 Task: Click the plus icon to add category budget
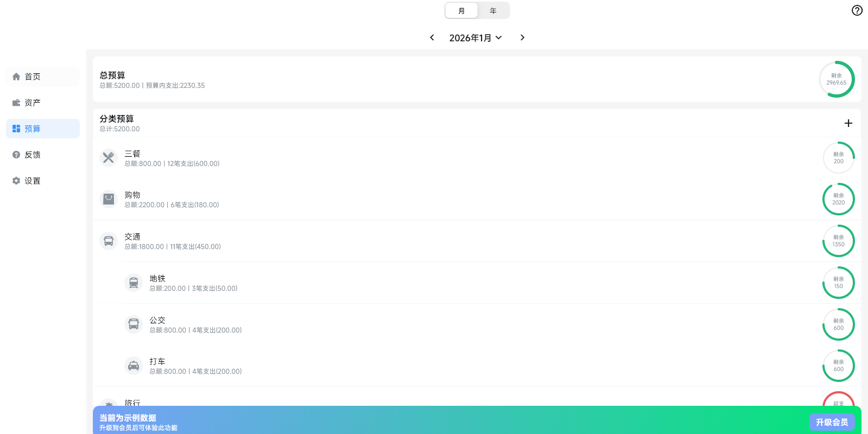[x=848, y=123]
